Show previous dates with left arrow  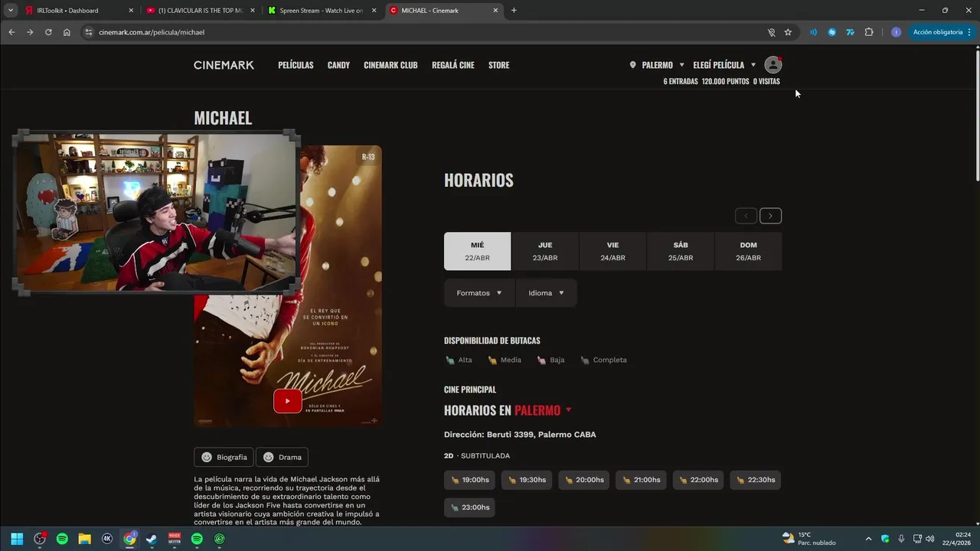point(746,216)
